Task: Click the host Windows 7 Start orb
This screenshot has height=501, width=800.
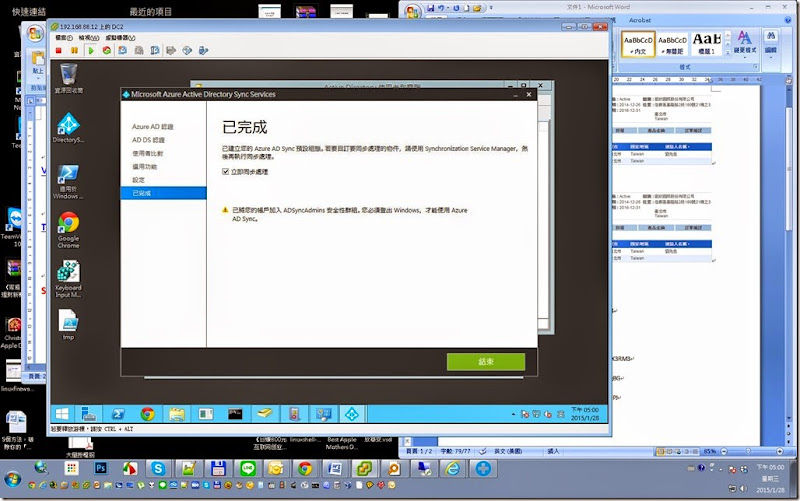Action: click(13, 479)
